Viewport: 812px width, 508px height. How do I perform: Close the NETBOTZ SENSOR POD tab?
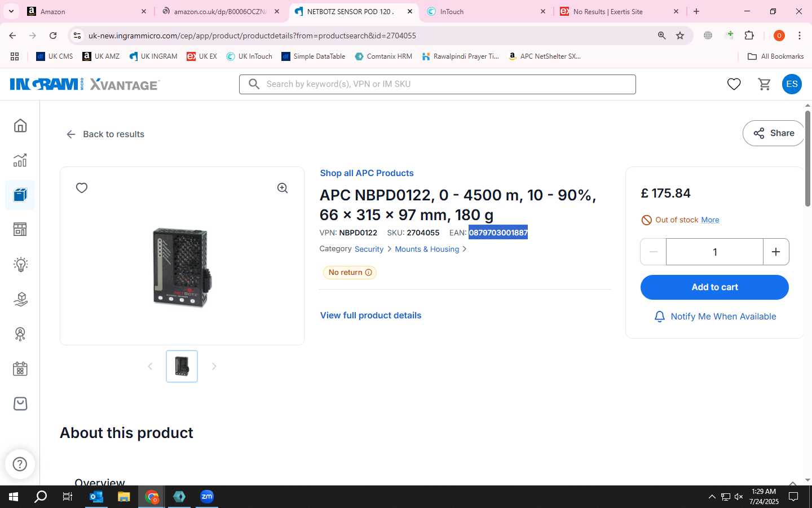[x=410, y=11]
